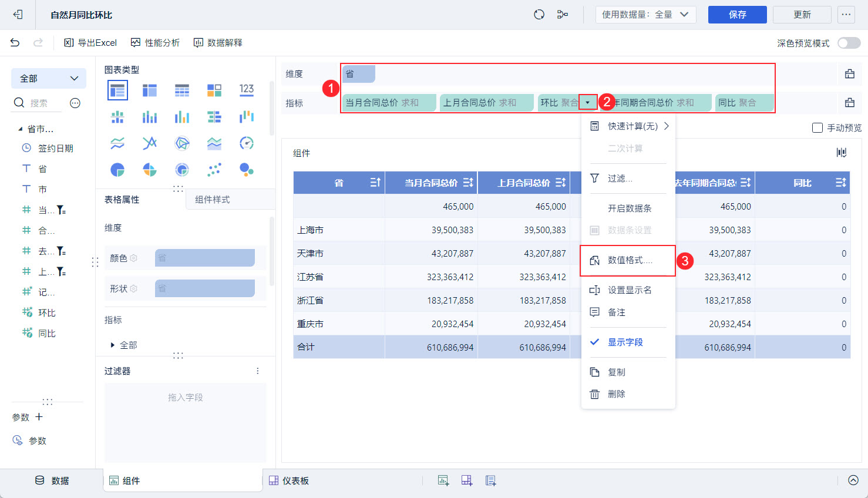Image resolution: width=868 pixels, height=498 pixels.
Task: Open the 使用数据量 dropdown
Action: coord(646,15)
